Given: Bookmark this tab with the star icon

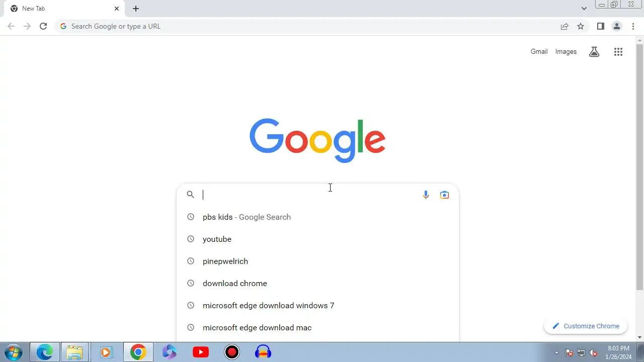Looking at the screenshot, I should click(x=581, y=26).
